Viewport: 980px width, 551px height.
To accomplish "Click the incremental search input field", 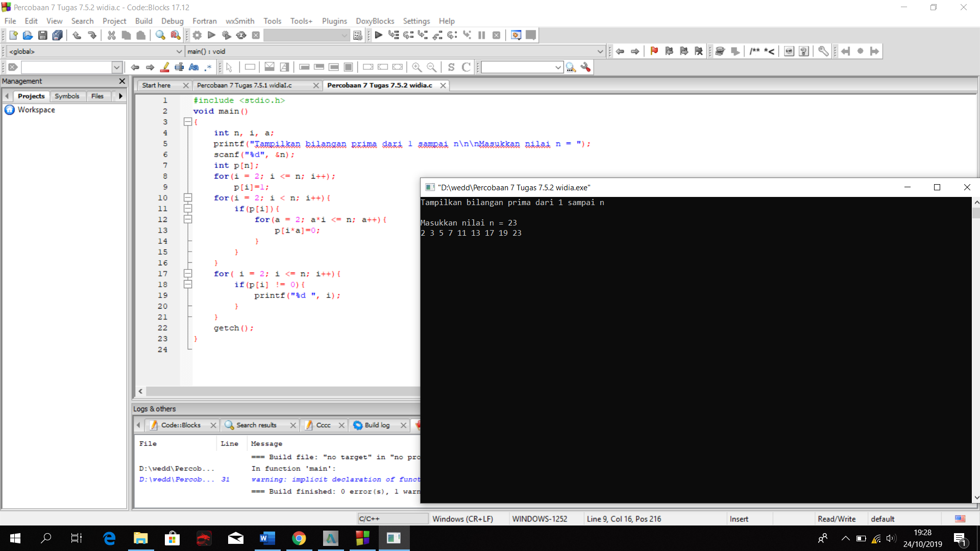I will click(x=66, y=67).
